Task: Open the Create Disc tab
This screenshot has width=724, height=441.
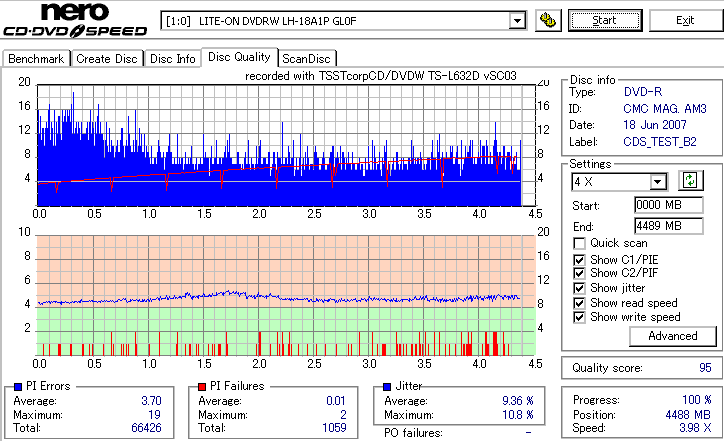Action: [107, 59]
